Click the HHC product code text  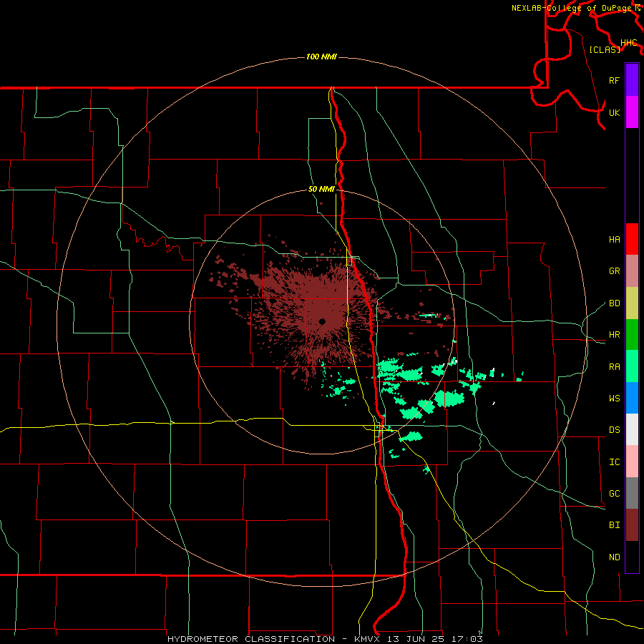point(628,43)
